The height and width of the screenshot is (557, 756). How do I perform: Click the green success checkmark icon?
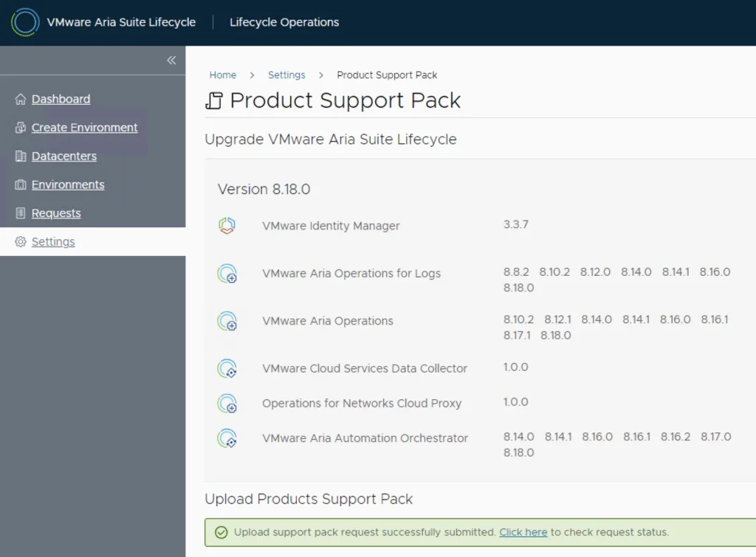coord(221,533)
